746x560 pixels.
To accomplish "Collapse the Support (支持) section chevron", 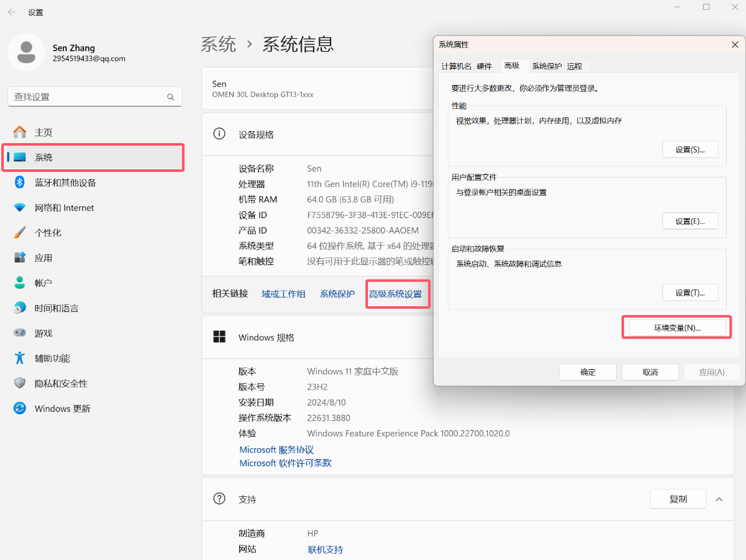I will pos(719,499).
